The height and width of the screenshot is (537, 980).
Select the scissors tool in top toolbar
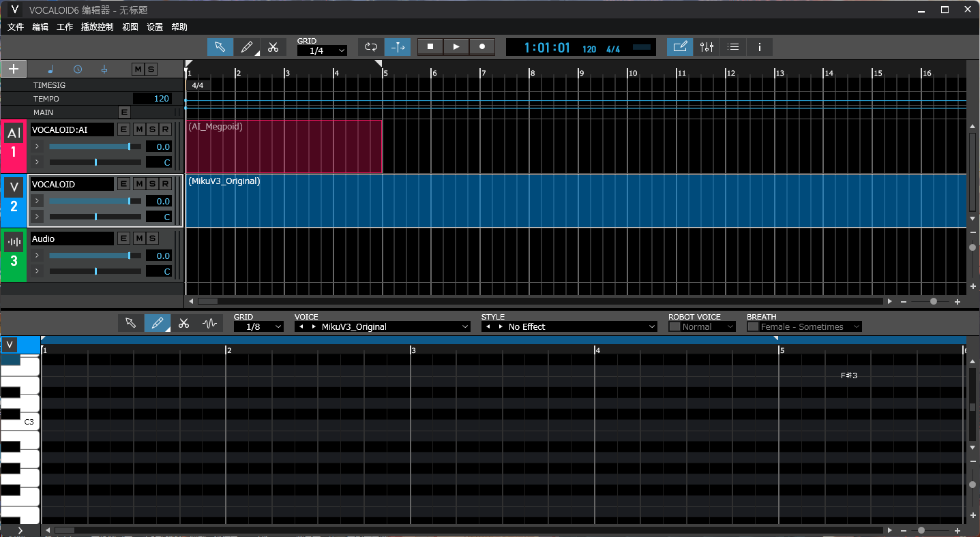pos(273,47)
